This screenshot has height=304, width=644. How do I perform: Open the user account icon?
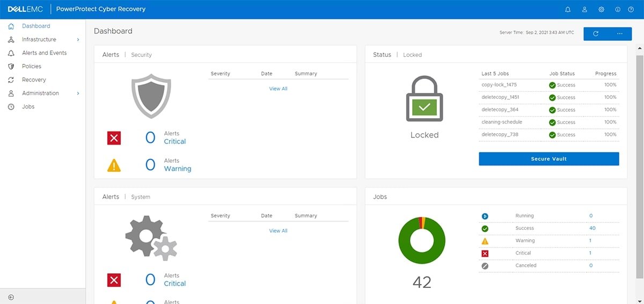[585, 9]
